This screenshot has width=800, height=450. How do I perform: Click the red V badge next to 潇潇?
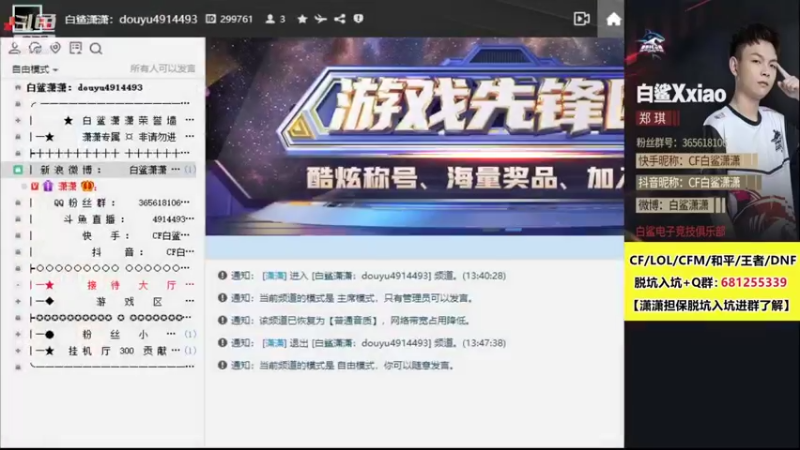click(x=35, y=186)
